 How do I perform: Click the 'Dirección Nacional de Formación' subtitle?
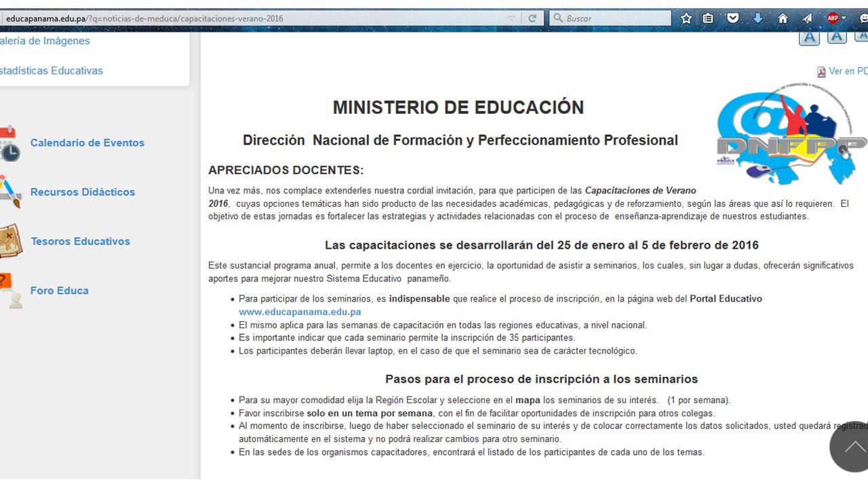[460, 140]
